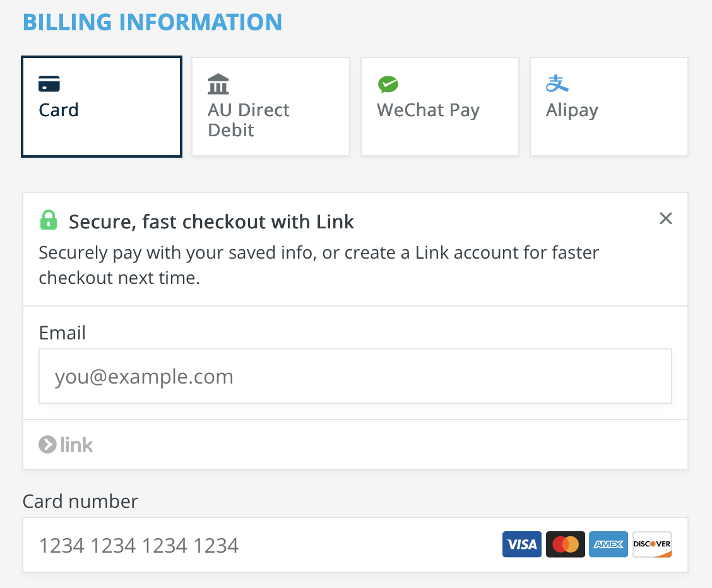Click the grey Link logo
This screenshot has height=588, width=712.
pos(66,445)
